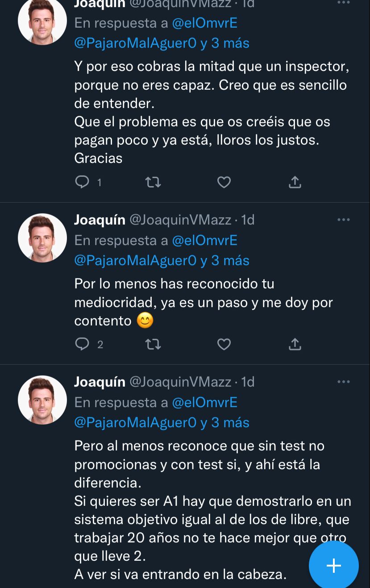Screen dimensions: 370x588
Task: Reply to the "mediocridad" tweet
Action: point(83,344)
